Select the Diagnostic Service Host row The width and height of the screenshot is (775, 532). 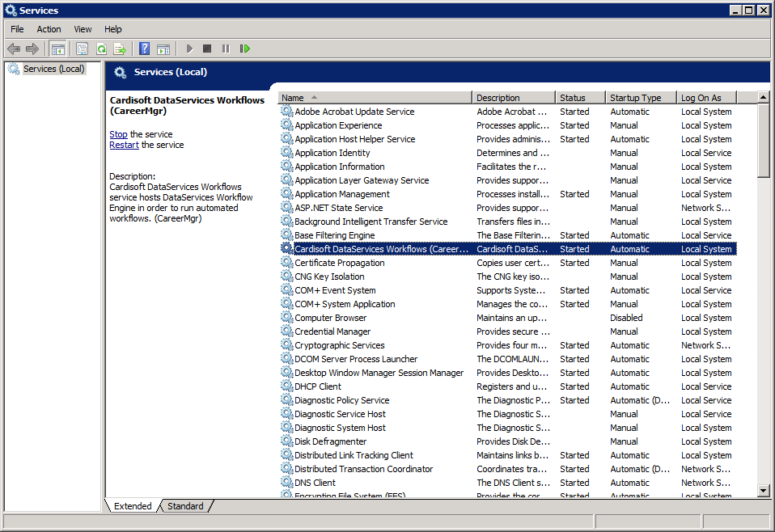click(x=508, y=414)
